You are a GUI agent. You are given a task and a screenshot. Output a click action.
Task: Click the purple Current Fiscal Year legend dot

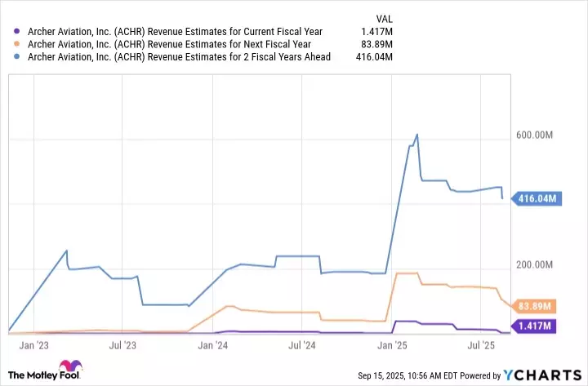(18, 32)
